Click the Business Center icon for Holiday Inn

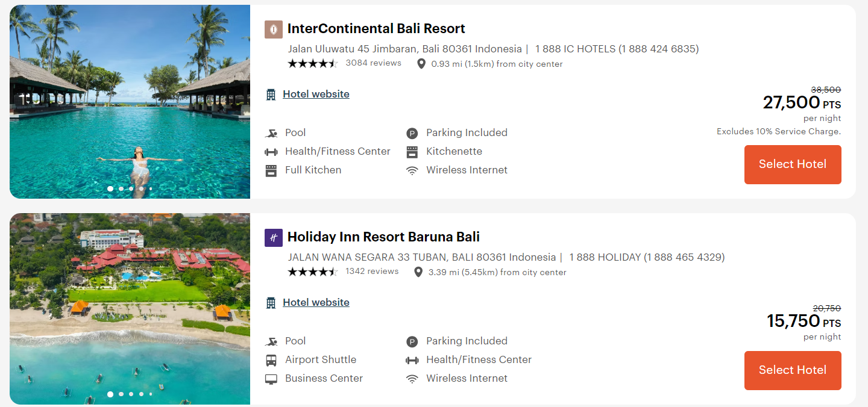click(x=272, y=377)
